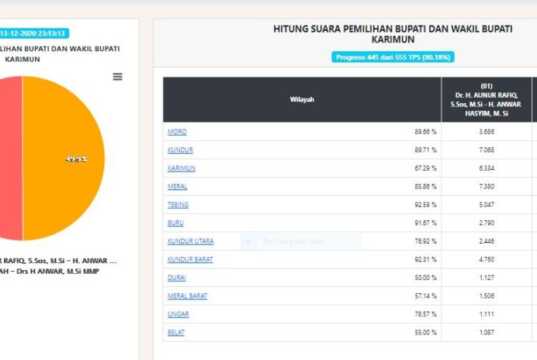
Task: Click the progress percentage in the KARIMUN row
Action: coord(425,169)
